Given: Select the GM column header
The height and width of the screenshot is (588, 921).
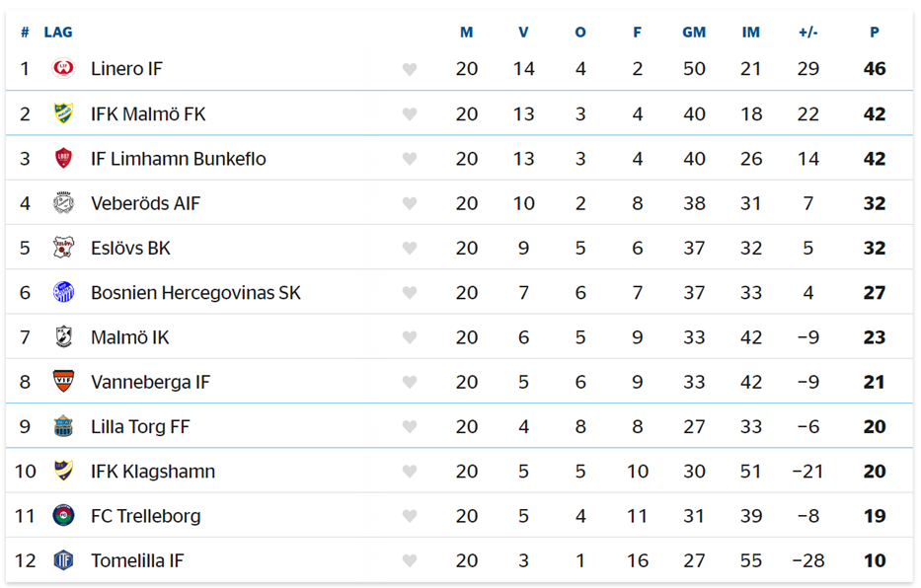Looking at the screenshot, I should [x=694, y=33].
